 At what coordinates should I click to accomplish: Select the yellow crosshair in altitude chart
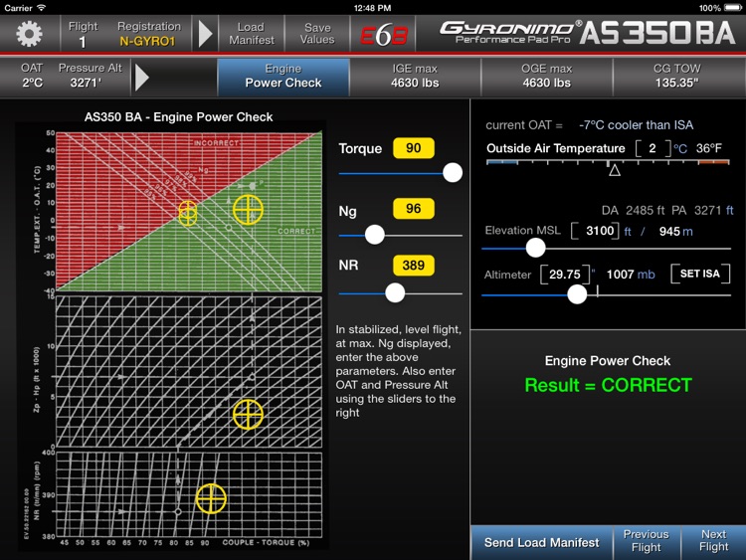coord(248,415)
